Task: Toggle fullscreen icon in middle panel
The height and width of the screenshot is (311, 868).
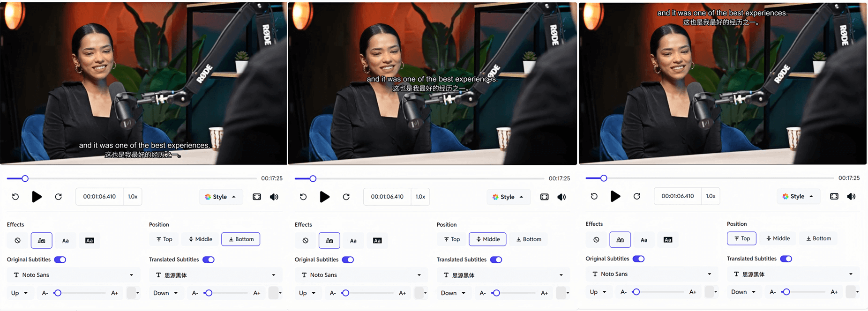Action: (x=544, y=197)
